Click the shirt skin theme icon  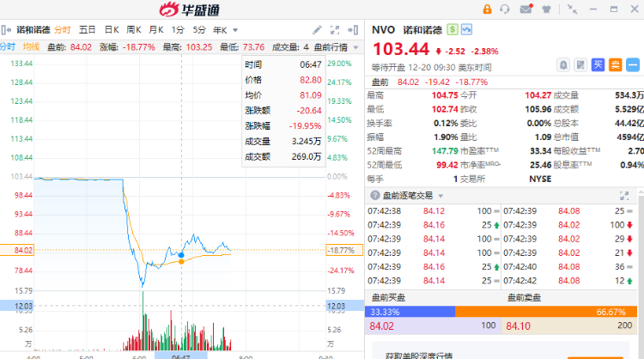tap(548, 9)
